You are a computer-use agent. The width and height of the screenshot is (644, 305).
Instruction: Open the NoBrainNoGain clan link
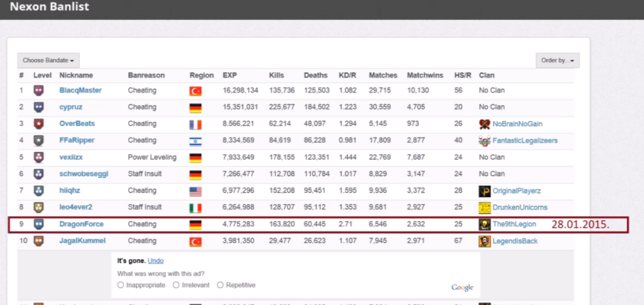coord(517,124)
